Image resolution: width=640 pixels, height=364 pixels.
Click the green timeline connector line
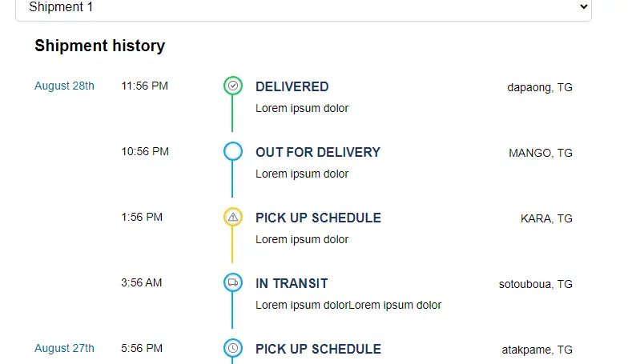(x=232, y=114)
